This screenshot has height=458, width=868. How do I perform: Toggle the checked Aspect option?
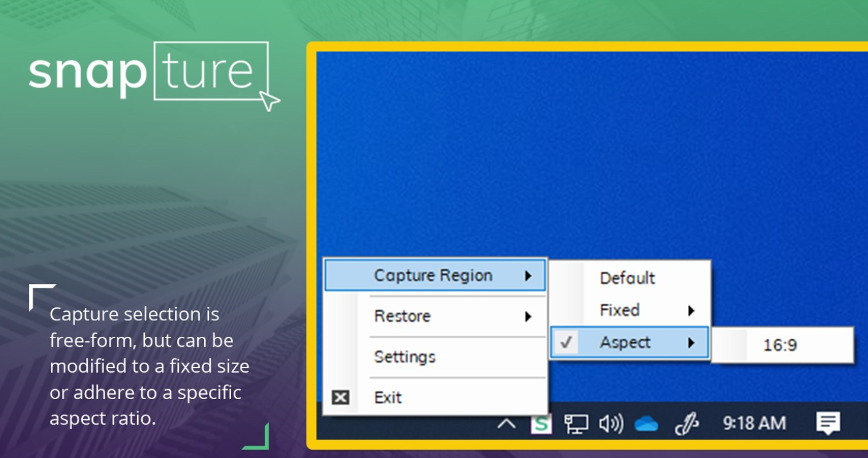pyautogui.click(x=629, y=342)
